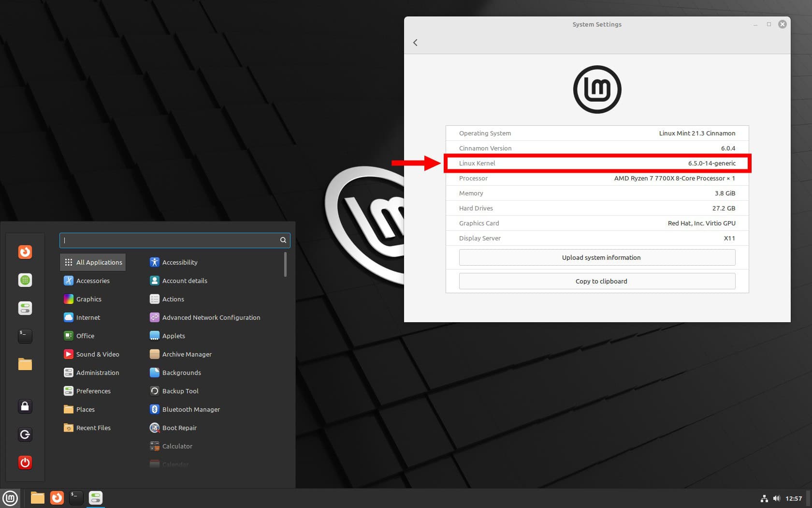Open the Sound & Video category

pos(98,354)
